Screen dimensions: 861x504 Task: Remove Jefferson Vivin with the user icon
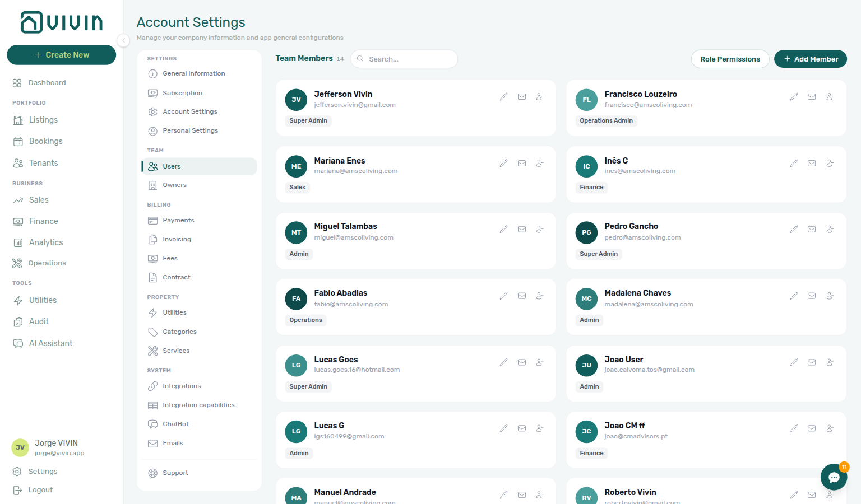click(x=540, y=97)
